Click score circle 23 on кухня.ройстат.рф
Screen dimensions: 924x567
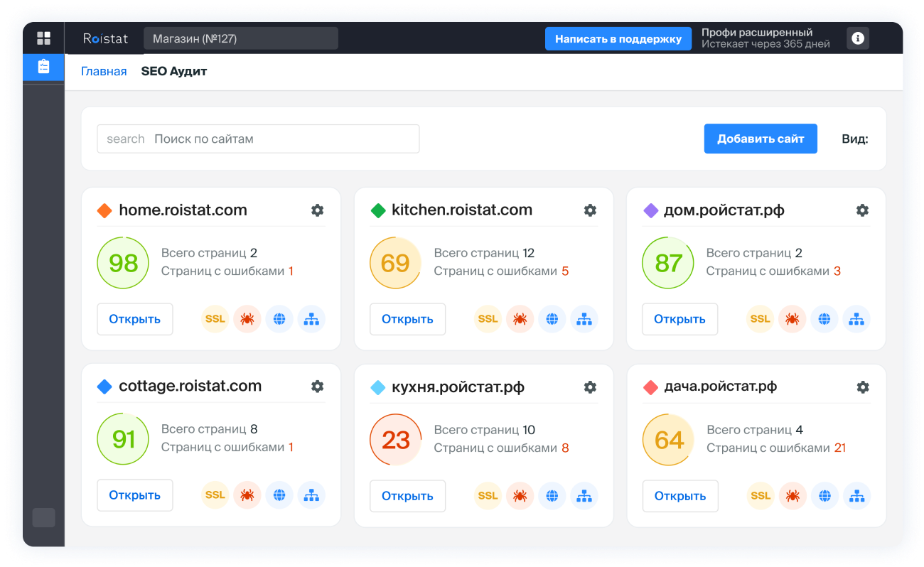(396, 440)
